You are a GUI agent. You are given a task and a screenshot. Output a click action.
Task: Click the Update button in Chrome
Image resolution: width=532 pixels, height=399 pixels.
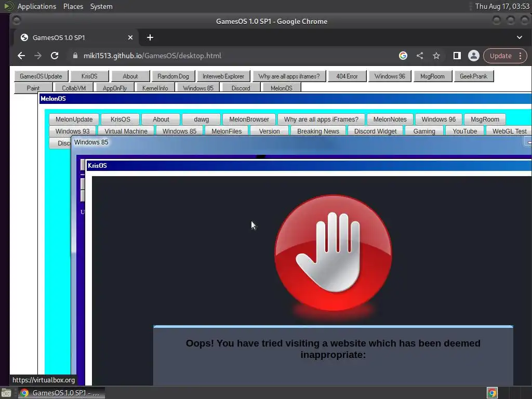point(500,56)
